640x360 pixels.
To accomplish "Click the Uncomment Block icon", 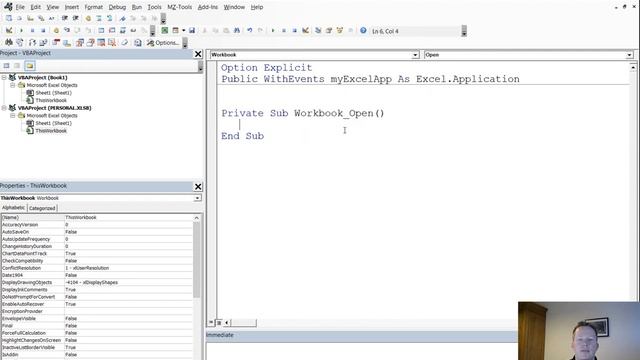I will click(x=109, y=18).
